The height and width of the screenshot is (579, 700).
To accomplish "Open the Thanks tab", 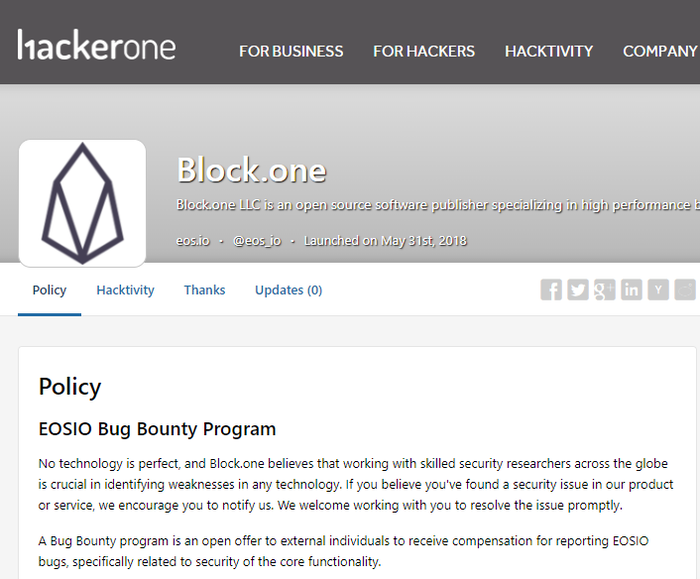I will (204, 290).
